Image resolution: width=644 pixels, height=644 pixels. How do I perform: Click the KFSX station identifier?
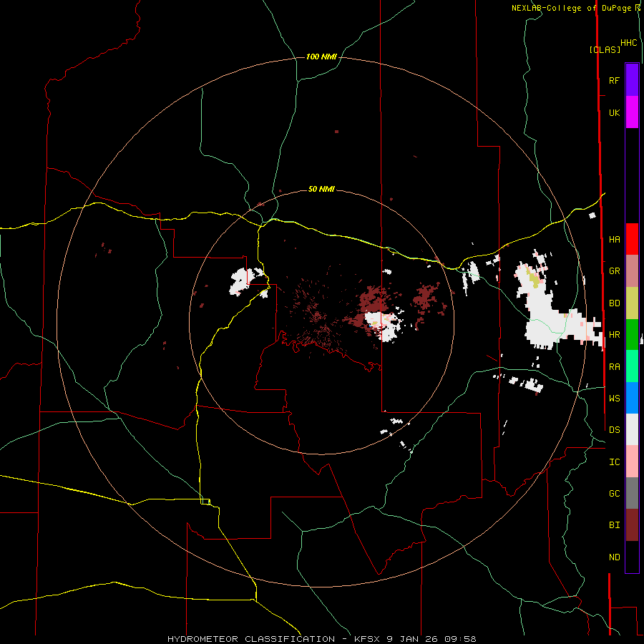[x=367, y=639]
